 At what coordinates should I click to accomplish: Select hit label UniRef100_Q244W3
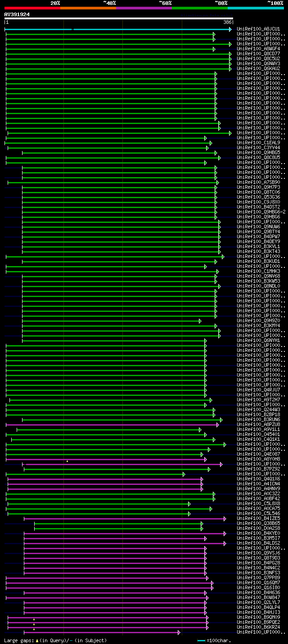pyautogui.click(x=259, y=410)
